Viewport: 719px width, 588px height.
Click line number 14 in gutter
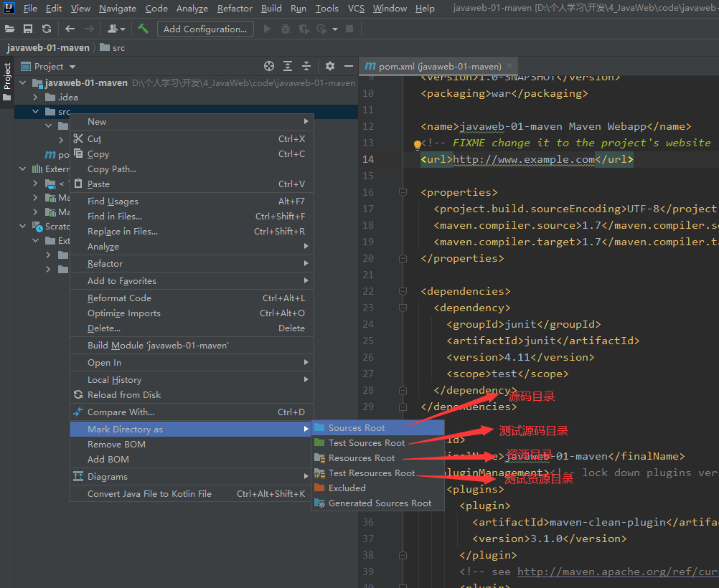[368, 159]
